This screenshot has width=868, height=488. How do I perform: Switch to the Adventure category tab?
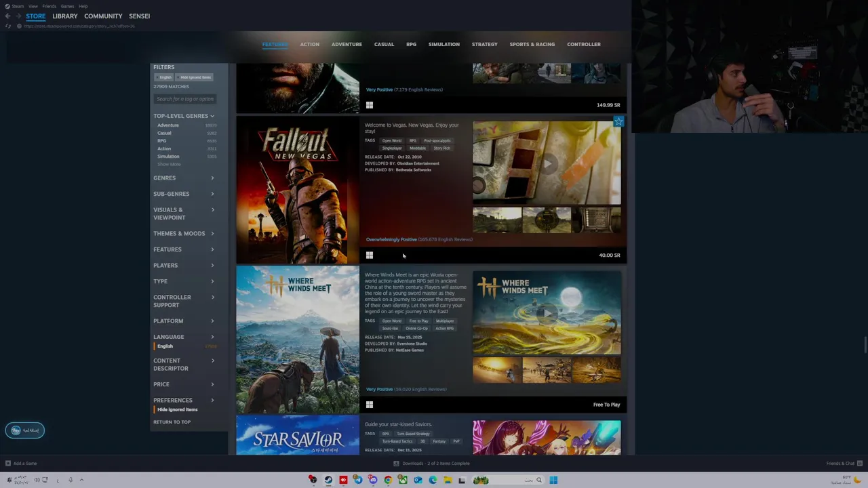tap(347, 45)
